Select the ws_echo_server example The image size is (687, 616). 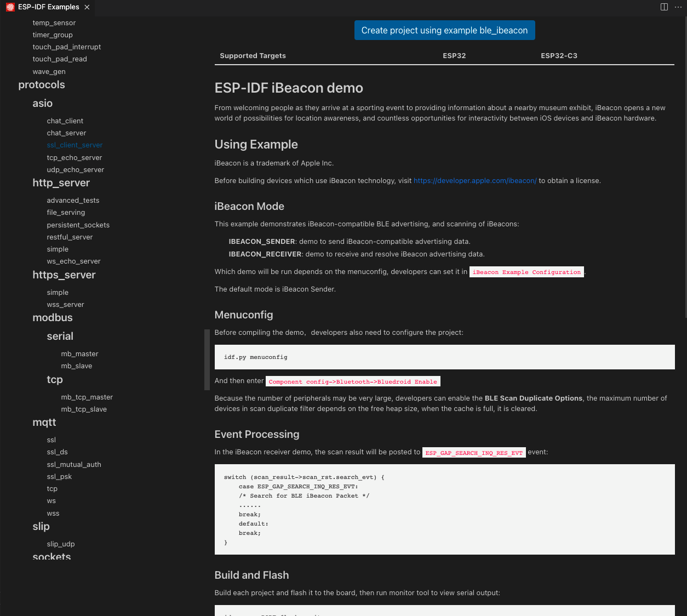click(73, 261)
